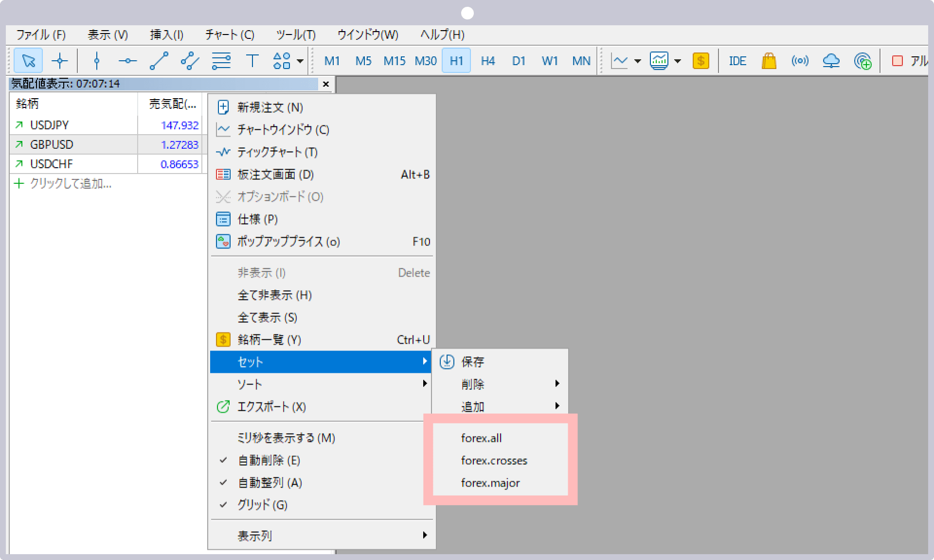Expand the shapes tool dropdown arrow

(300, 61)
